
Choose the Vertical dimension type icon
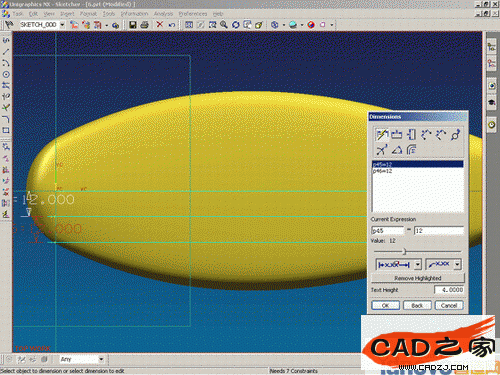point(411,134)
